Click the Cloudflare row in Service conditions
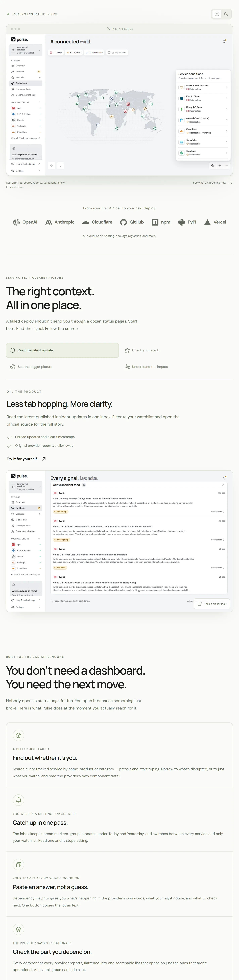Viewport: 239px width, 980px height. pyautogui.click(x=203, y=131)
